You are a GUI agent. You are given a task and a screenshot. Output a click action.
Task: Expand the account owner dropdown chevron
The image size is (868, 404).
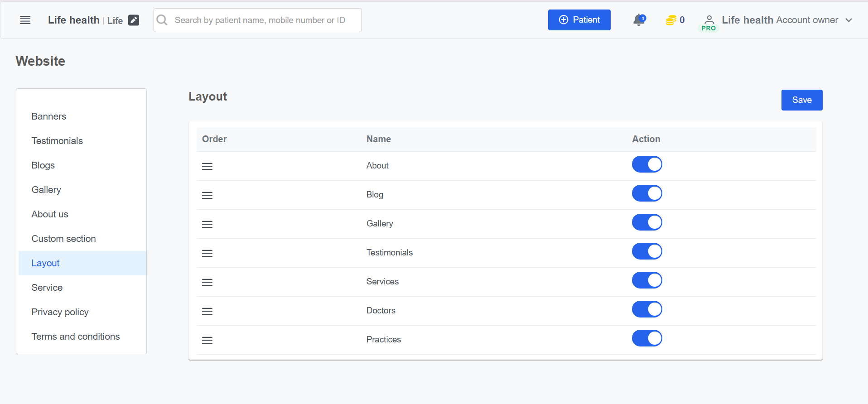pyautogui.click(x=849, y=20)
